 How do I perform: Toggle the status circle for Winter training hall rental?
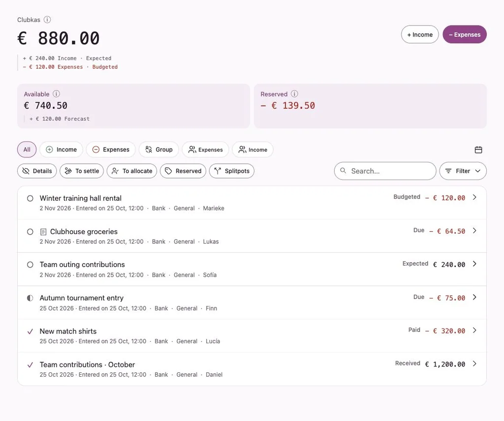[30, 199]
